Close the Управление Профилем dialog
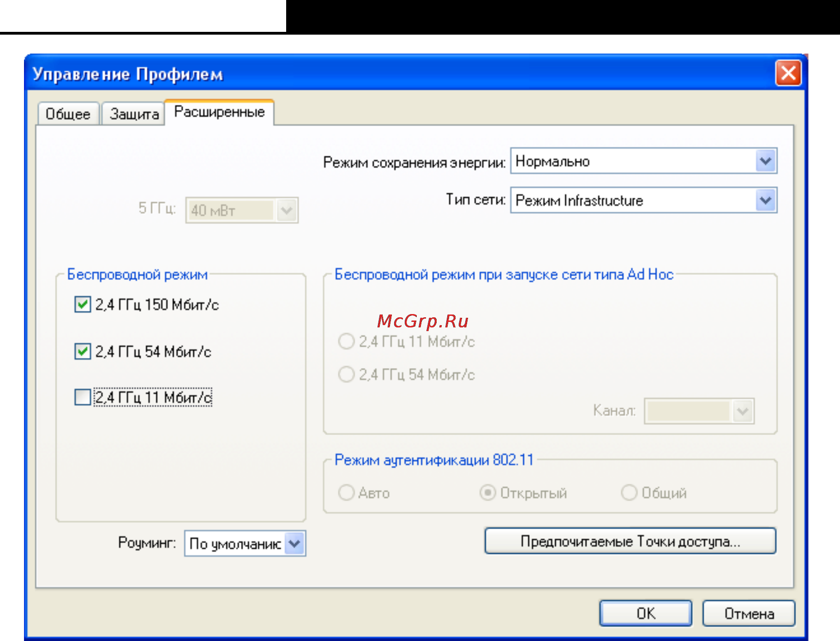840x641 pixels. (788, 73)
